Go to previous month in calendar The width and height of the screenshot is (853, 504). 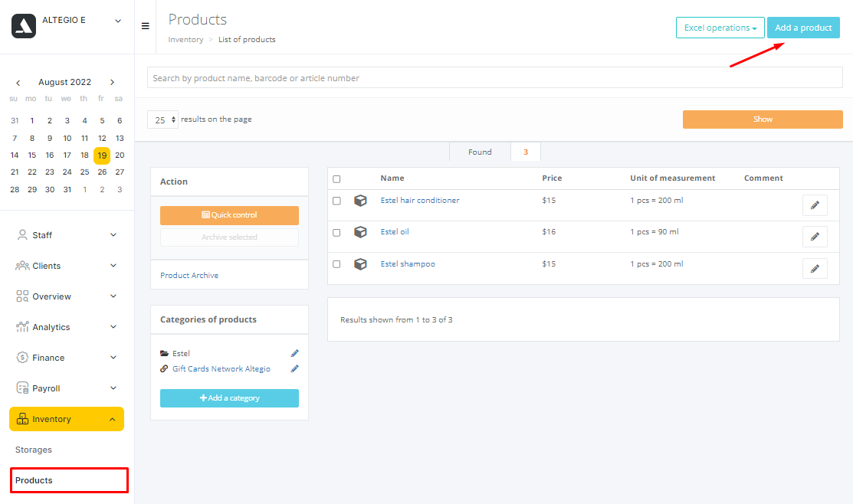pyautogui.click(x=18, y=83)
